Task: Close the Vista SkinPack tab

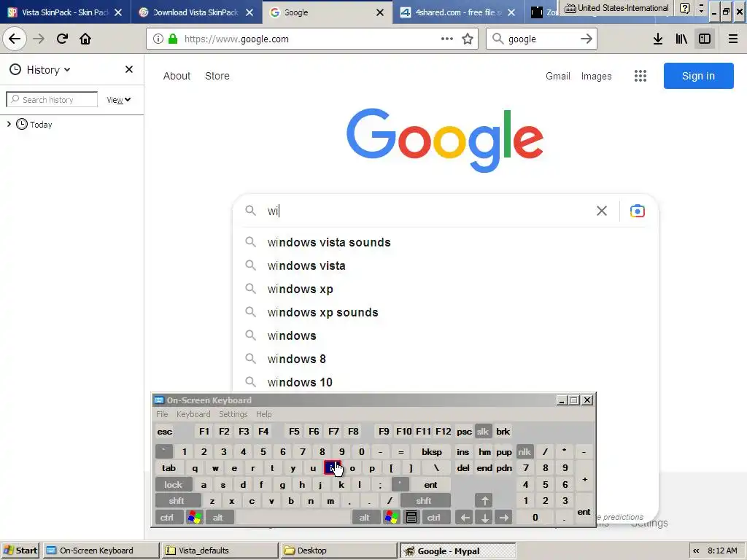Action: click(118, 12)
